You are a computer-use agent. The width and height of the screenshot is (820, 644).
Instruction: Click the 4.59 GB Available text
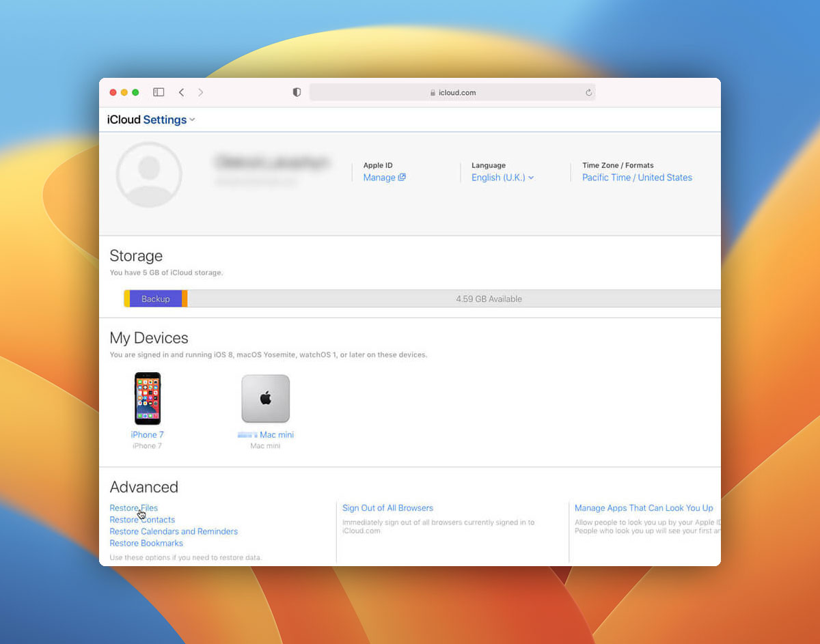(x=489, y=299)
